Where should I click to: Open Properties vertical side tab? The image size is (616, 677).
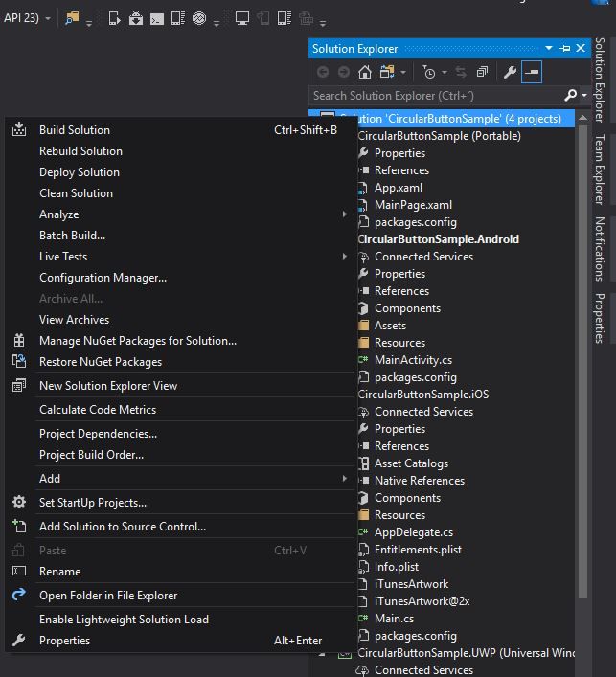point(600,318)
